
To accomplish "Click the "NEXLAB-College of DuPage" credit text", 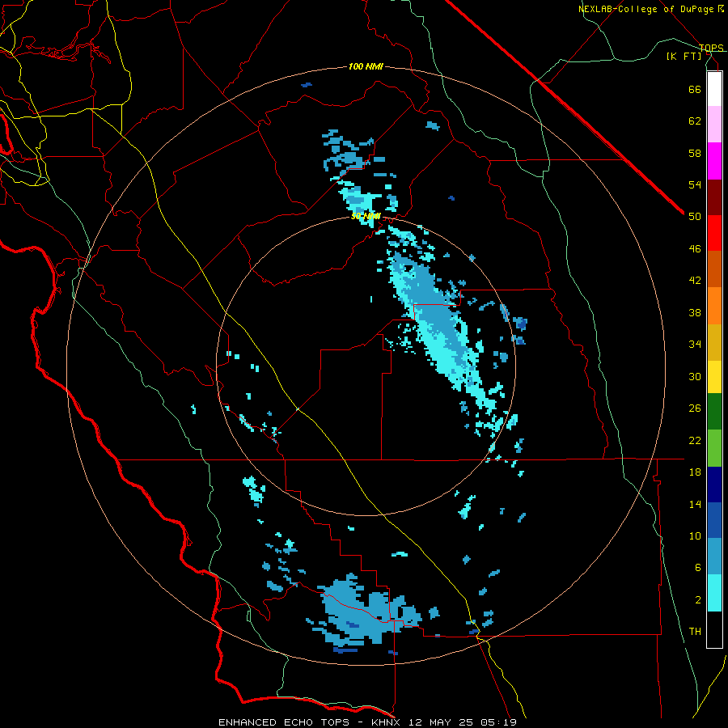I will coord(645,9).
